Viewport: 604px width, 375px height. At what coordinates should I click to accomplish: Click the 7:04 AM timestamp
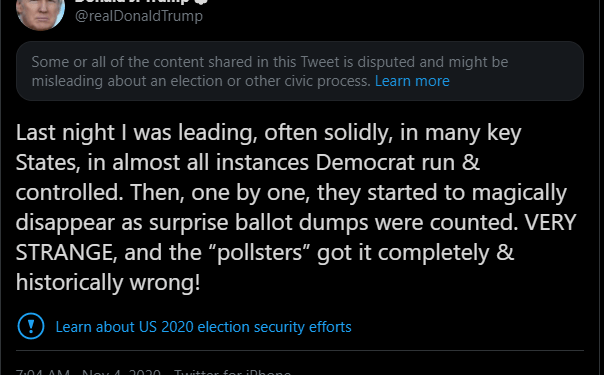point(43,372)
